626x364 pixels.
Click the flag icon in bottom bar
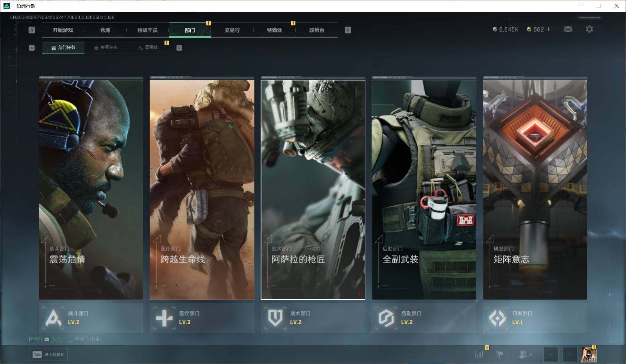click(x=499, y=354)
